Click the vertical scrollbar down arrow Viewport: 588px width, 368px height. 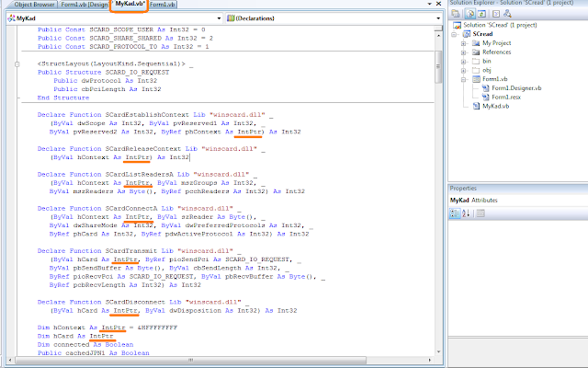[x=438, y=351]
